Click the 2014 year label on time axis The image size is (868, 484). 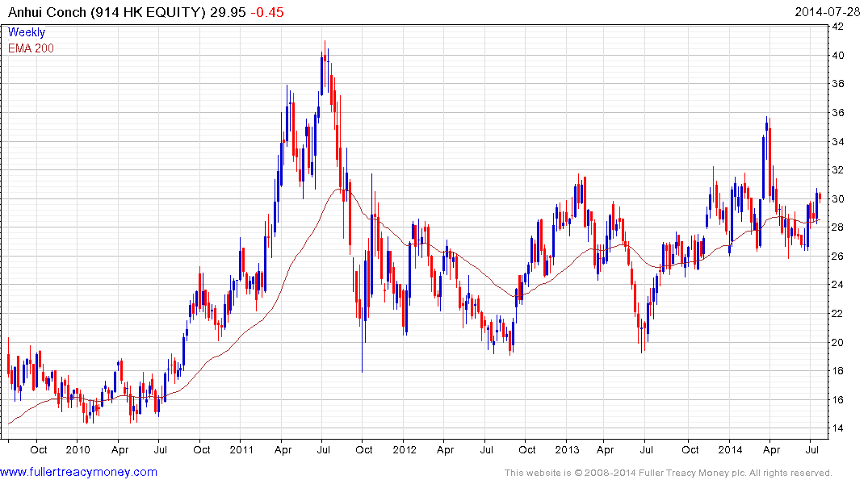pos(730,449)
